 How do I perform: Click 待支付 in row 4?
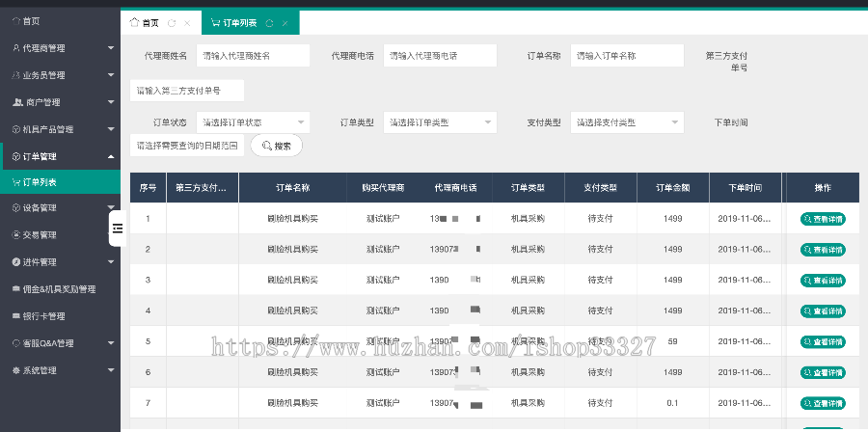pyautogui.click(x=600, y=310)
